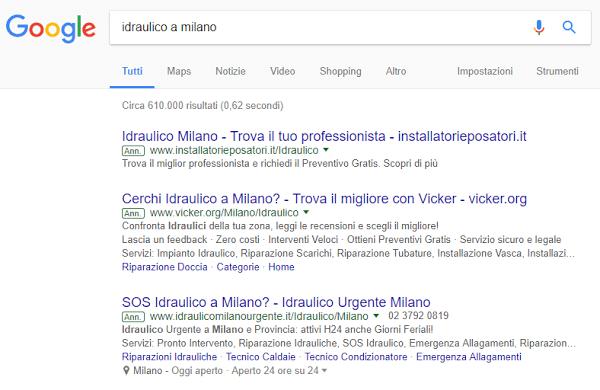
Task: Open 'Cerchi Idraulico a Milano?' Vicker ad
Action: click(324, 199)
